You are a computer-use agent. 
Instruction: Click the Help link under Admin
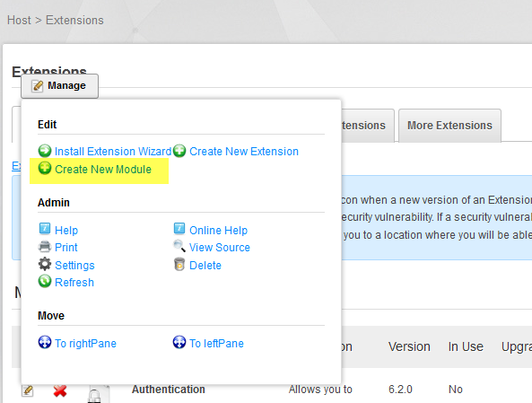(66, 230)
